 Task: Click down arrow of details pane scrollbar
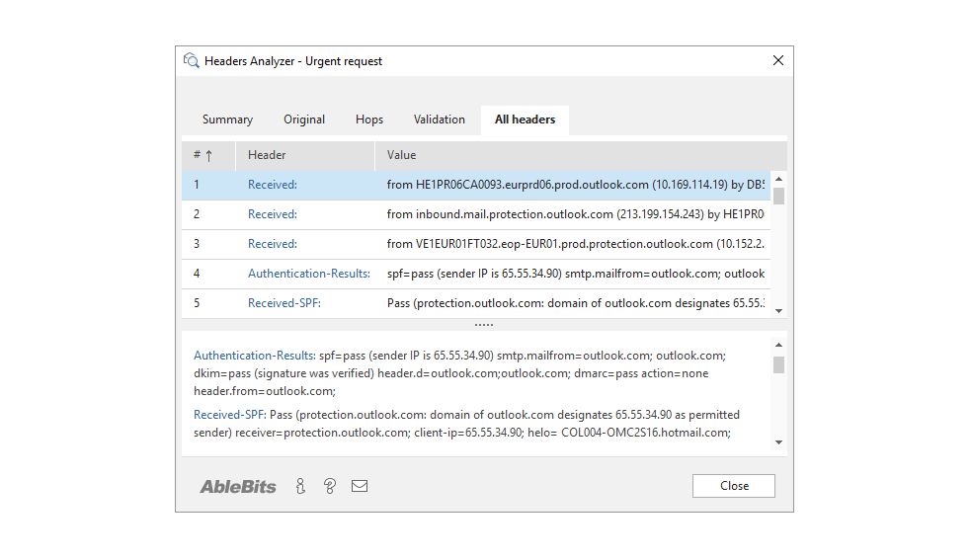[x=779, y=442]
